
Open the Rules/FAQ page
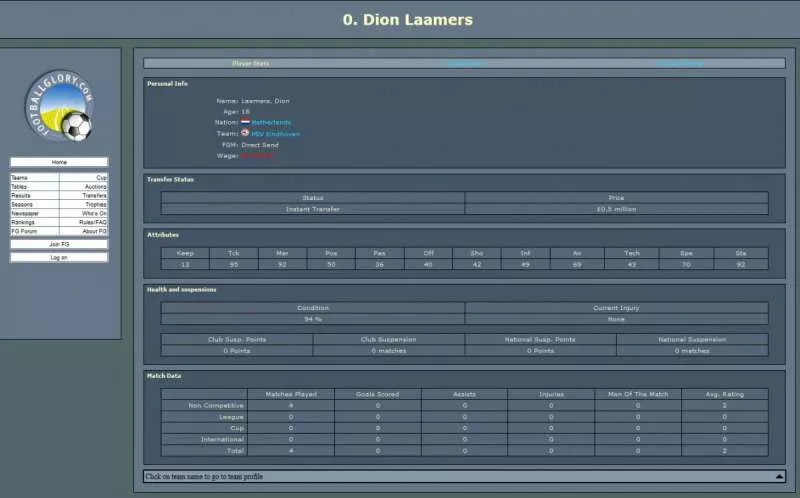pyautogui.click(x=93, y=222)
